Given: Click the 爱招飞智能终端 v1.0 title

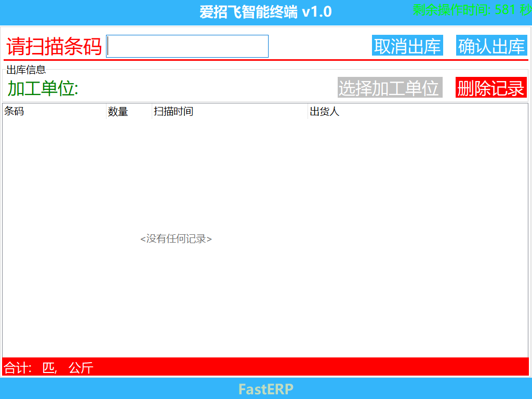Looking at the screenshot, I should (265, 12).
